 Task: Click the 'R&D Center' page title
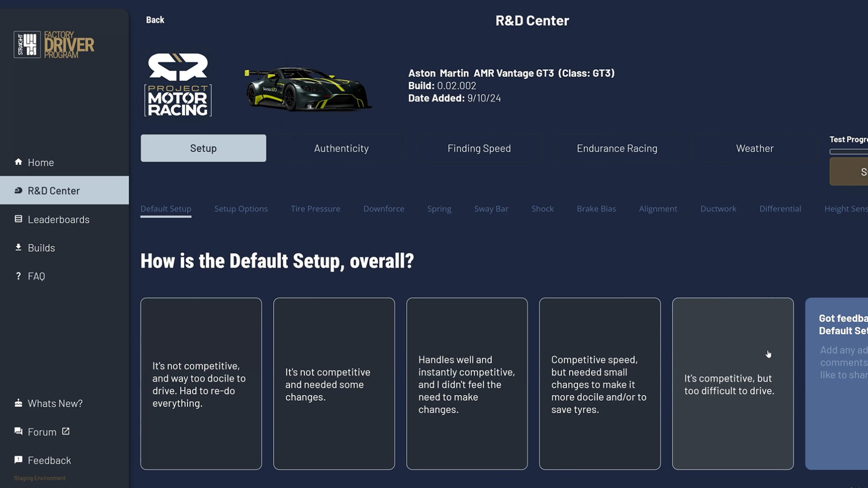(532, 20)
